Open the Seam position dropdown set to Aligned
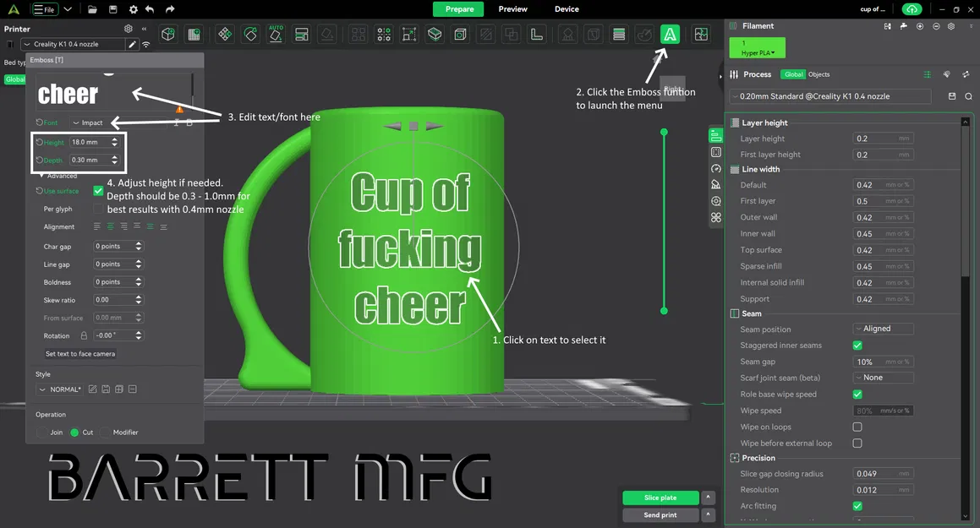Viewport: 980px width, 528px height. coord(883,329)
